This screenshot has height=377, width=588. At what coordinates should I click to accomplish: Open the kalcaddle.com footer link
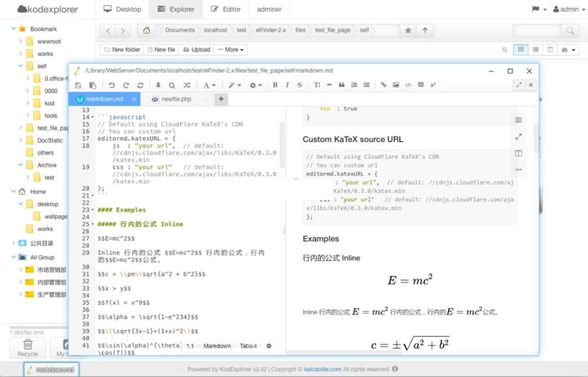[x=323, y=369]
